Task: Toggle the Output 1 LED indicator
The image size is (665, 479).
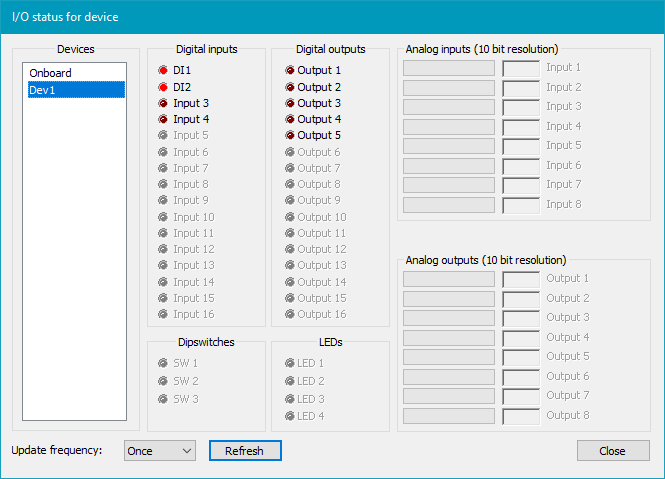Action: pos(290,70)
